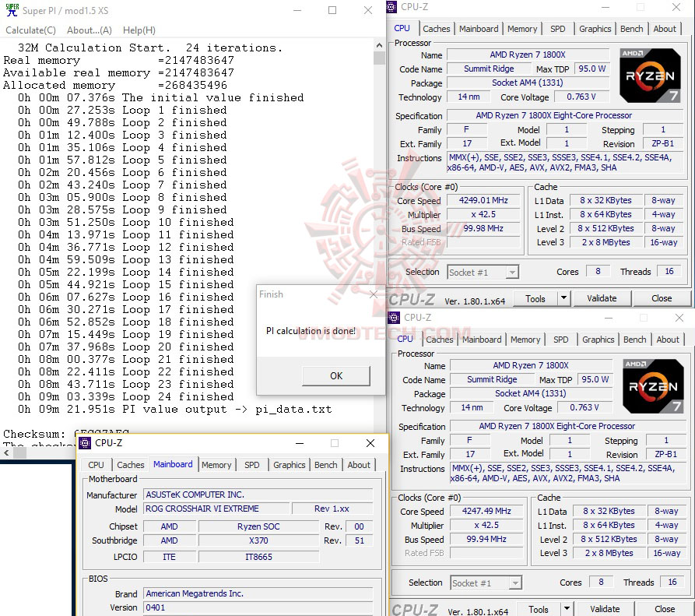Click the Ryzen 7 badge in the top CPU-Z window
This screenshot has height=616, width=695.
point(650,76)
